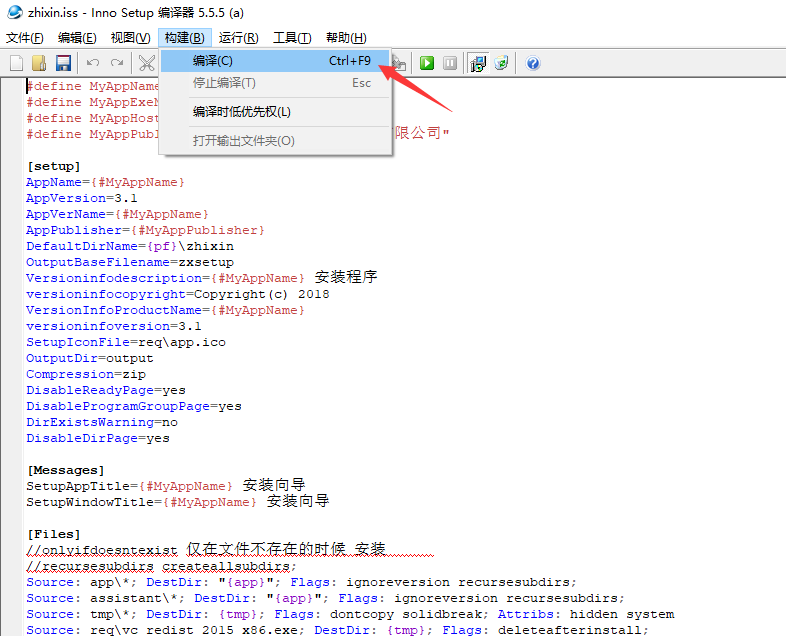Click the versioninfoversion=3.1 line
This screenshot has height=636, width=786.
pyautogui.click(x=114, y=327)
